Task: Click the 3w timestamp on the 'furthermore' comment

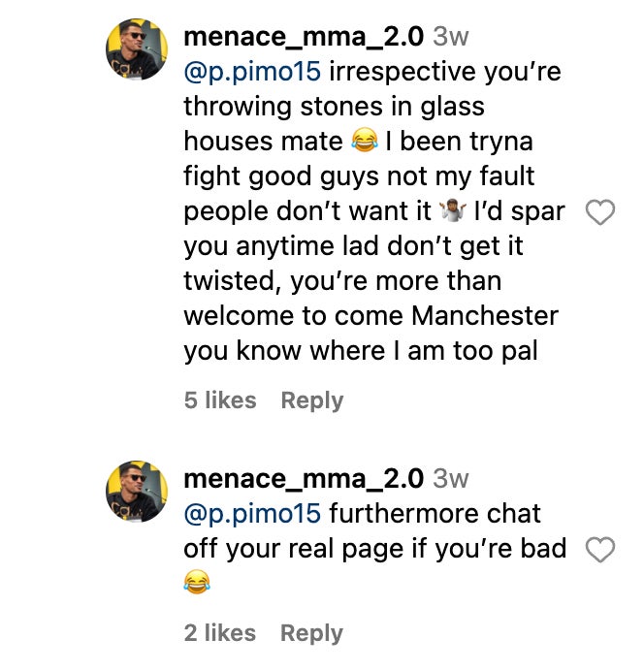Action: click(x=450, y=478)
